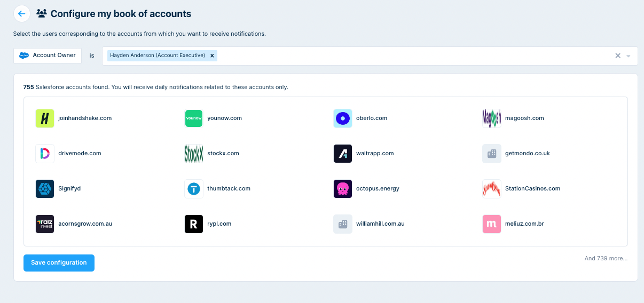Click the thumbtack.com blue logo

point(194,189)
